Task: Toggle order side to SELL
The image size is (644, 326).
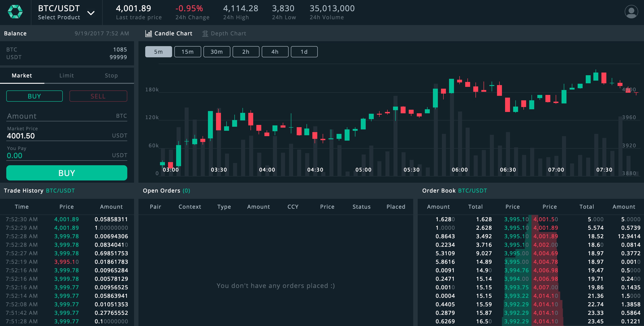Action: (x=98, y=96)
